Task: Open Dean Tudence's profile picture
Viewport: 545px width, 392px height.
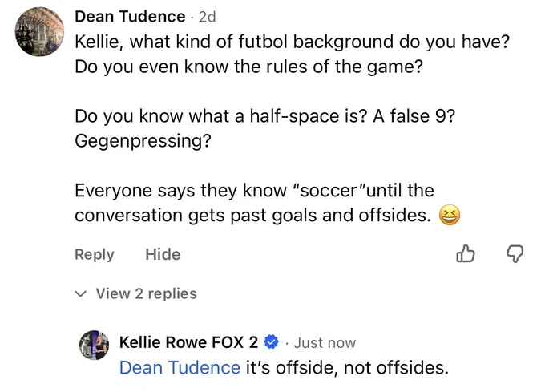Action: [x=39, y=31]
